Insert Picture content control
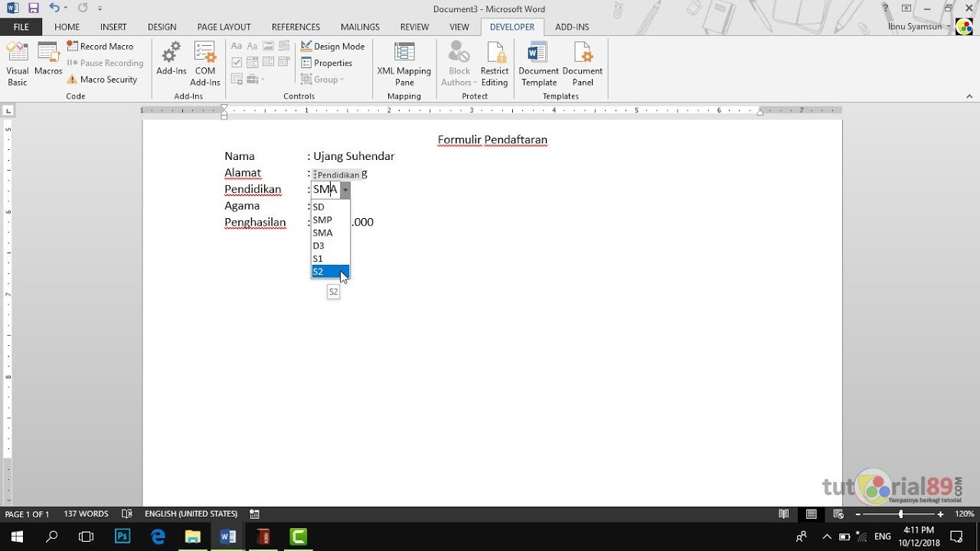This screenshot has width=980, height=551. click(x=268, y=46)
